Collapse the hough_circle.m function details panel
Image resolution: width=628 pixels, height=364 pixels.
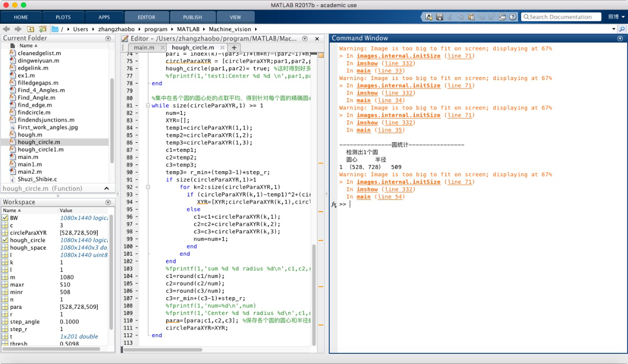(x=106, y=188)
